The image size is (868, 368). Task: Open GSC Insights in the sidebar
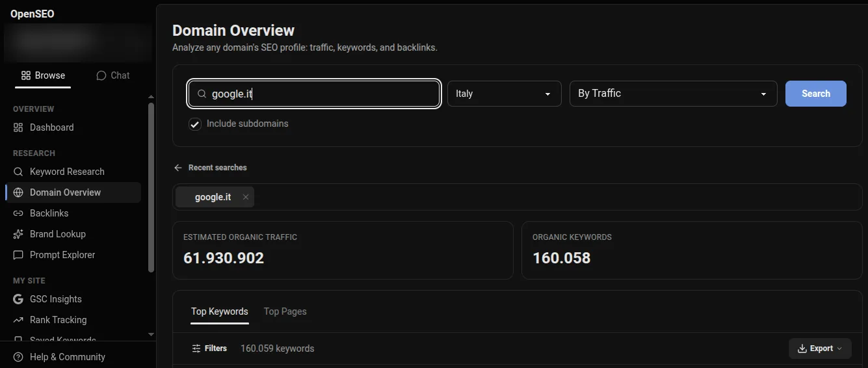point(73,299)
